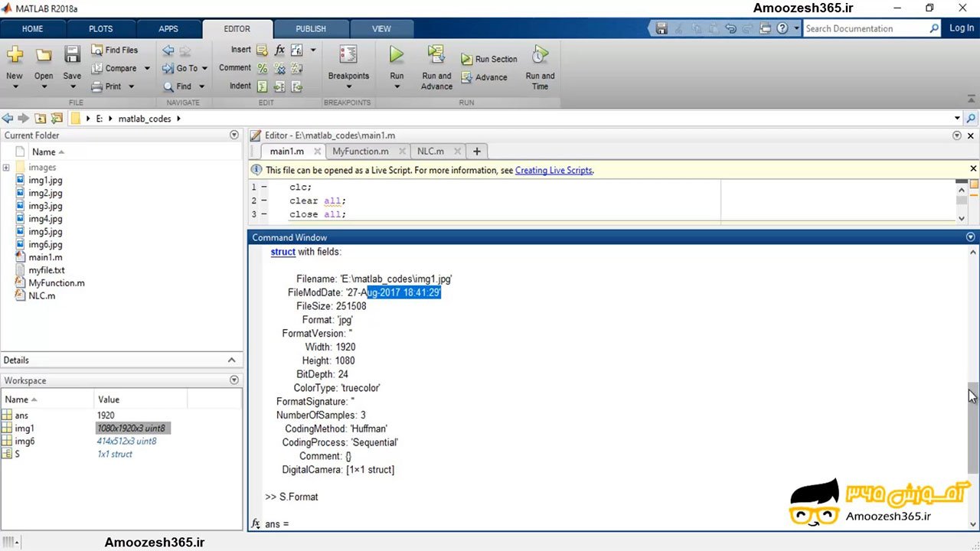This screenshot has width=980, height=551.
Task: Open Command Window actions menu
Action: click(x=971, y=237)
